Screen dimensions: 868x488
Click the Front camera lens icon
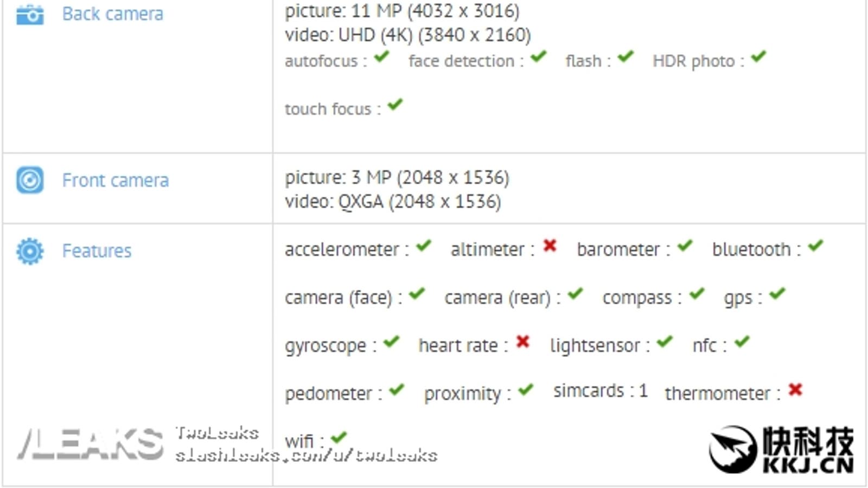tap(30, 180)
